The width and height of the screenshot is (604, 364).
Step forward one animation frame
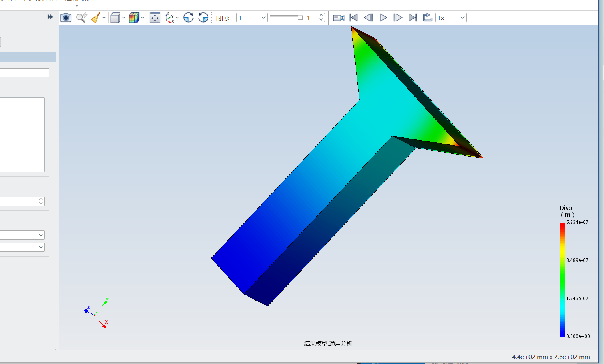tap(398, 18)
